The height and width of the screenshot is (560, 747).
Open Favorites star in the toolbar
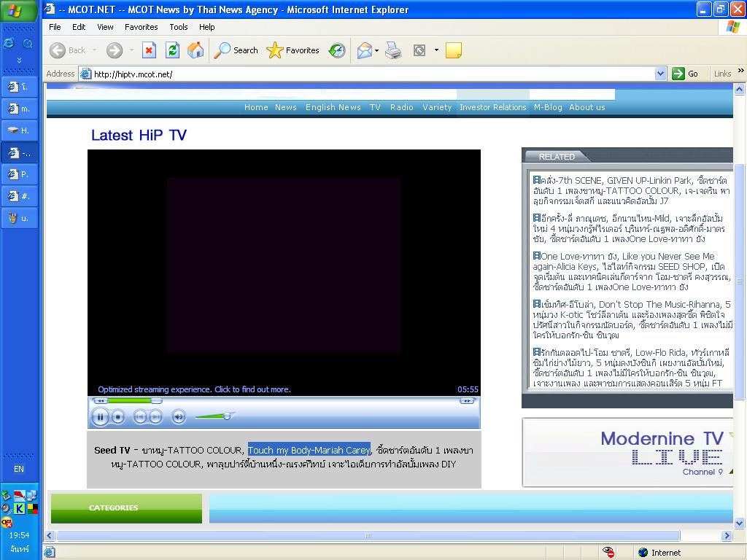tap(293, 50)
